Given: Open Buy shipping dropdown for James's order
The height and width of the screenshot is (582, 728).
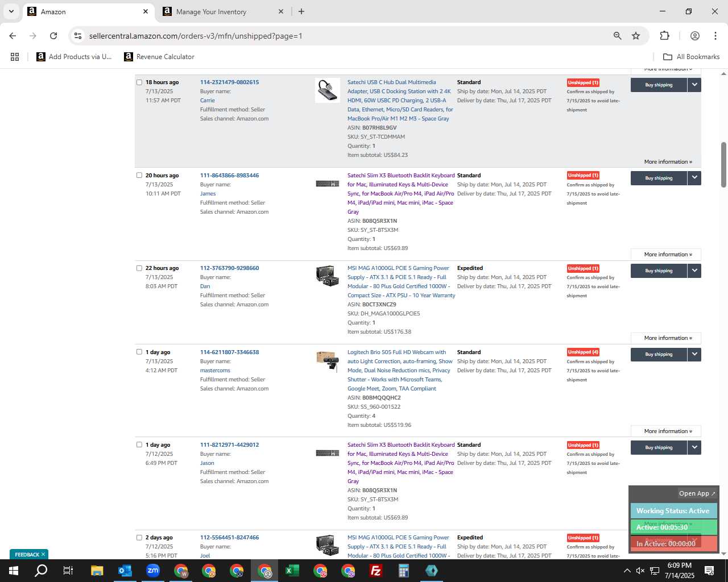Looking at the screenshot, I should pos(694,178).
